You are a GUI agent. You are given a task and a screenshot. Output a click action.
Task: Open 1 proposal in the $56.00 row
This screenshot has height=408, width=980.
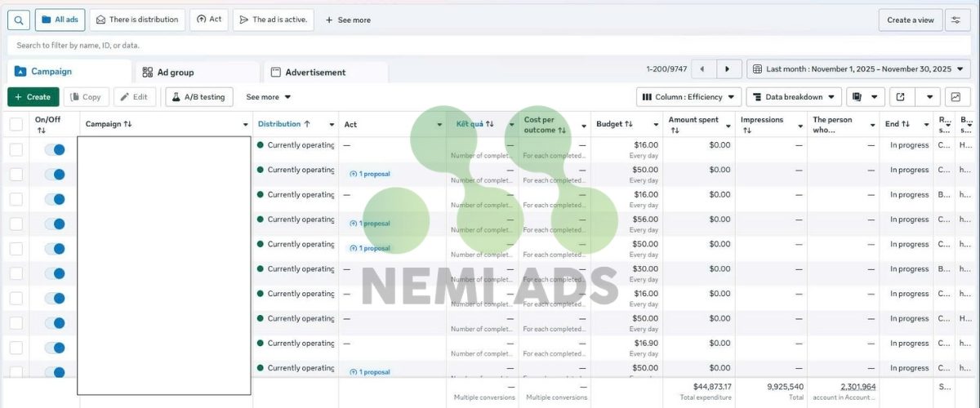click(x=370, y=224)
